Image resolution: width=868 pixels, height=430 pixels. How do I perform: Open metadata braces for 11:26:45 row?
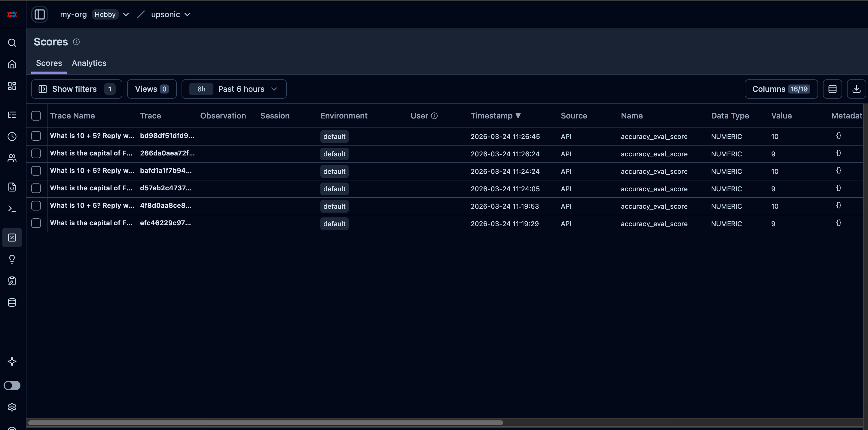coord(839,136)
